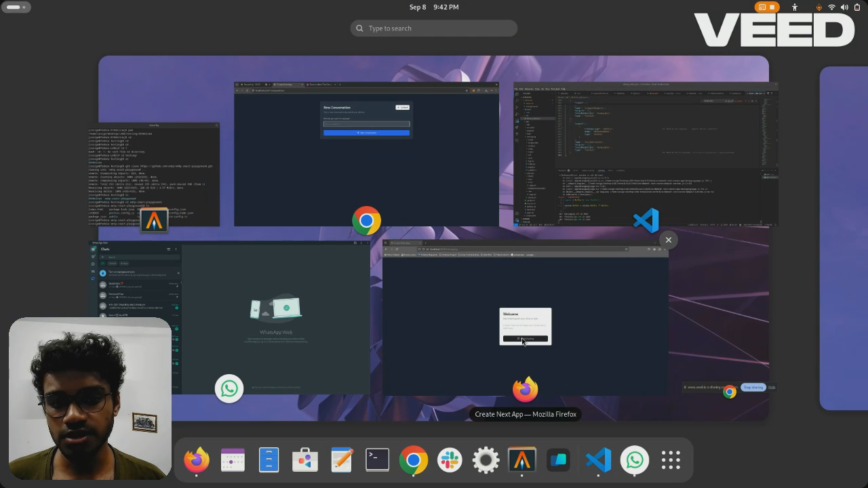This screenshot has height=488, width=868.
Task: Launch Google Chrome from the dock
Action: [x=413, y=460]
